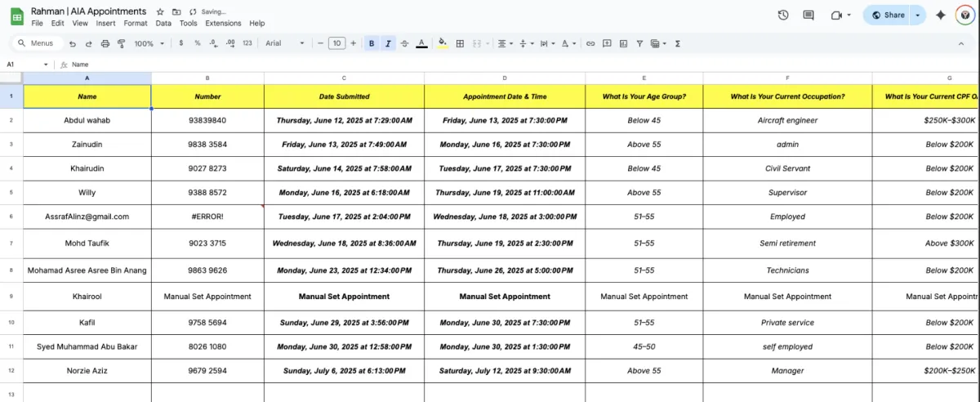Screen dimensions: 980x402
Task: Open borders tool
Action: click(x=460, y=43)
